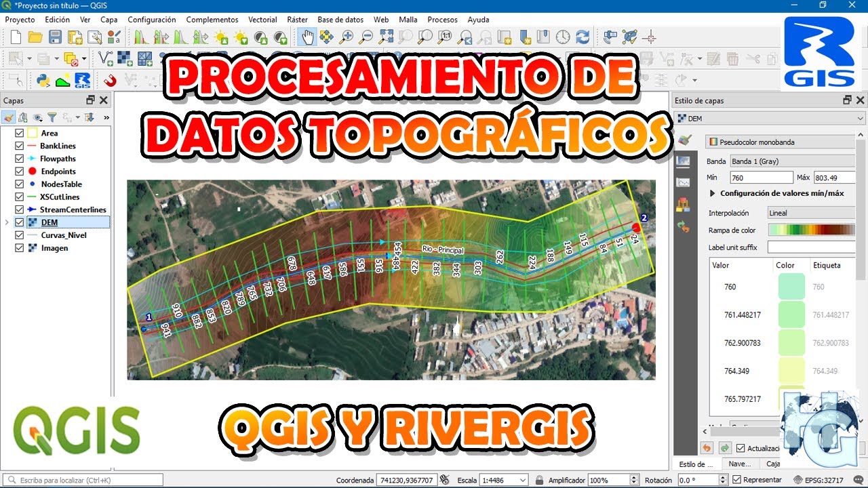868x488 pixels.
Task: Click the Pan Map to Selection icon
Action: click(x=326, y=37)
